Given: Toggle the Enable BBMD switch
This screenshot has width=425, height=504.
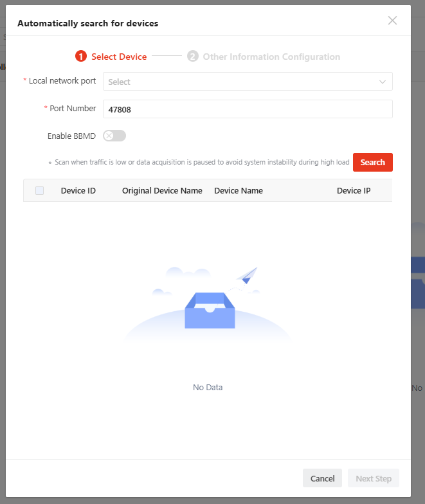Looking at the screenshot, I should (x=114, y=136).
